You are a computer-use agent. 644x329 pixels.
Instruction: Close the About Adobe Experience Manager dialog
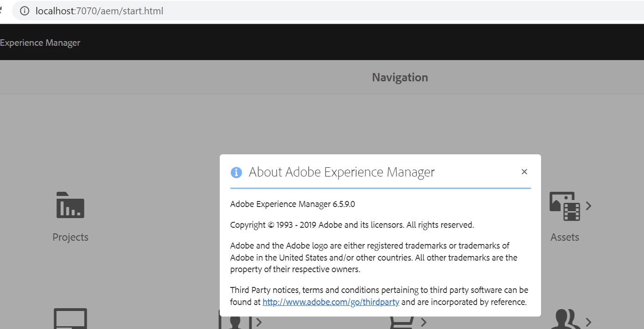(x=524, y=172)
